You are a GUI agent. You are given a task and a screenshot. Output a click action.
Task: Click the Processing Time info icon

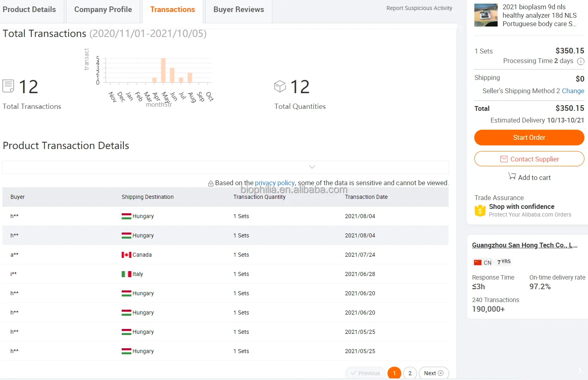(580, 61)
